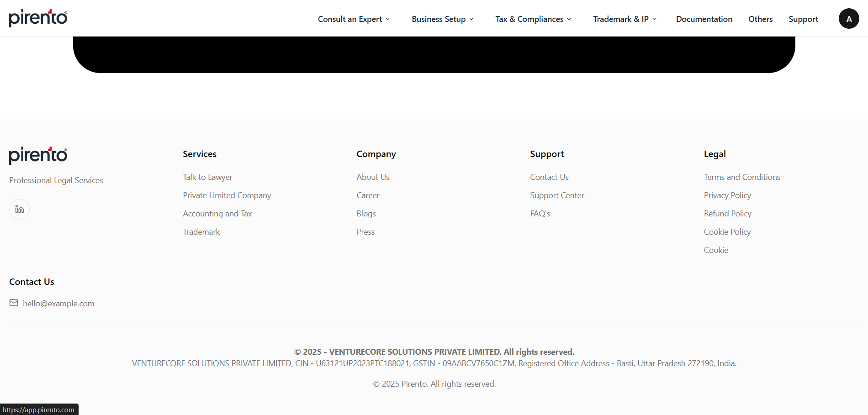Open the Talk to Lawyer link

207,177
